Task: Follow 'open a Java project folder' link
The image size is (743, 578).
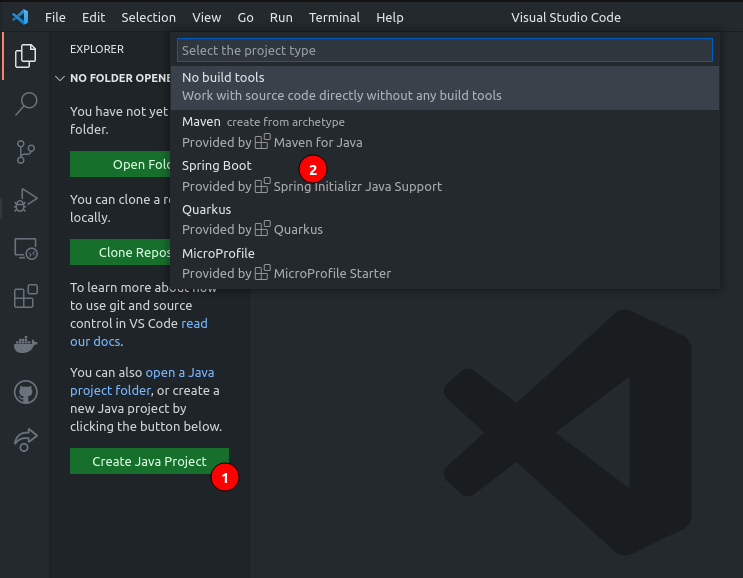Action: (142, 381)
